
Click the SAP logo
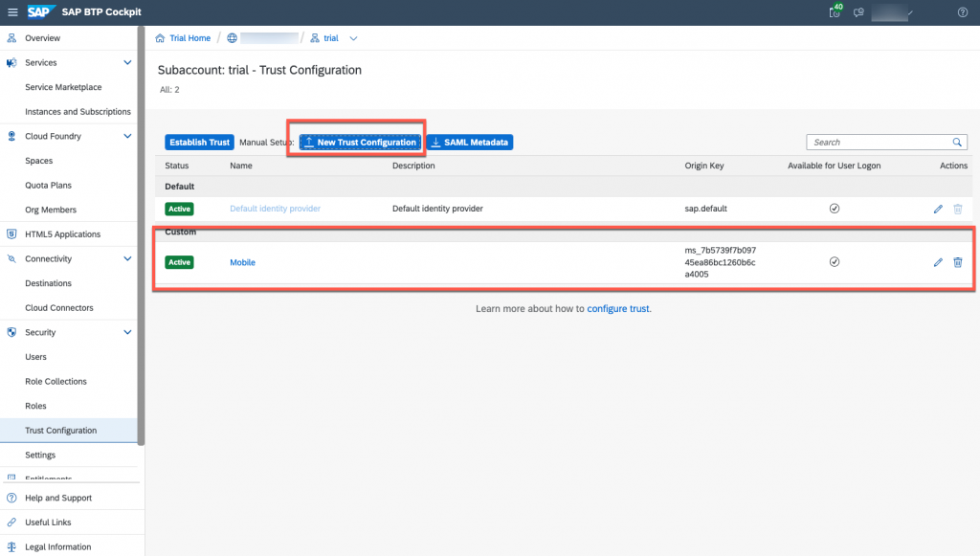click(x=41, y=11)
